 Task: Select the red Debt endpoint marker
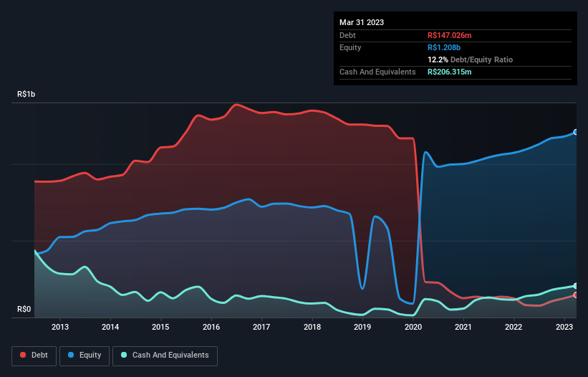point(576,295)
